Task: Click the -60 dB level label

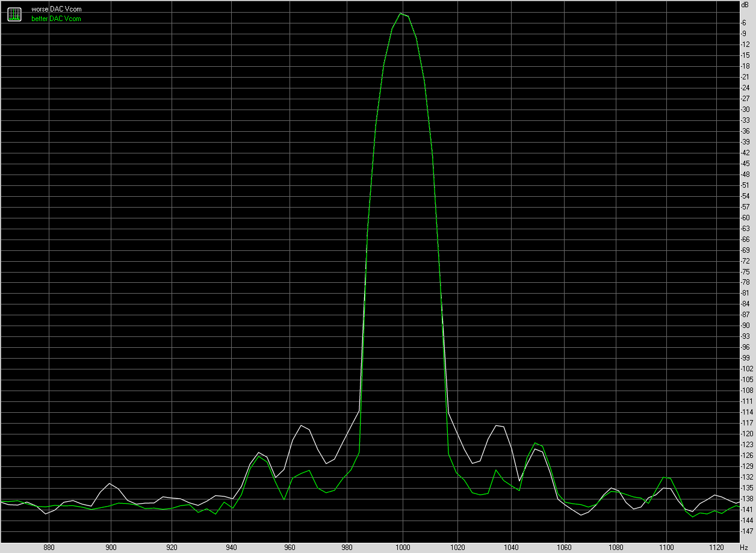Action: click(746, 218)
